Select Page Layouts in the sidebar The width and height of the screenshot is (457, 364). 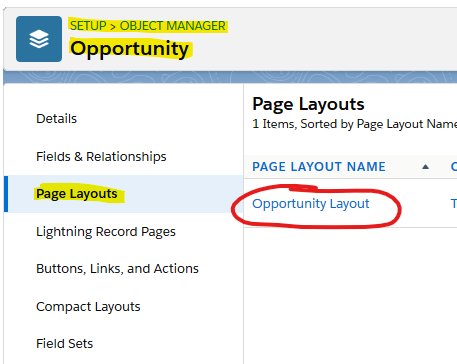pos(77,194)
